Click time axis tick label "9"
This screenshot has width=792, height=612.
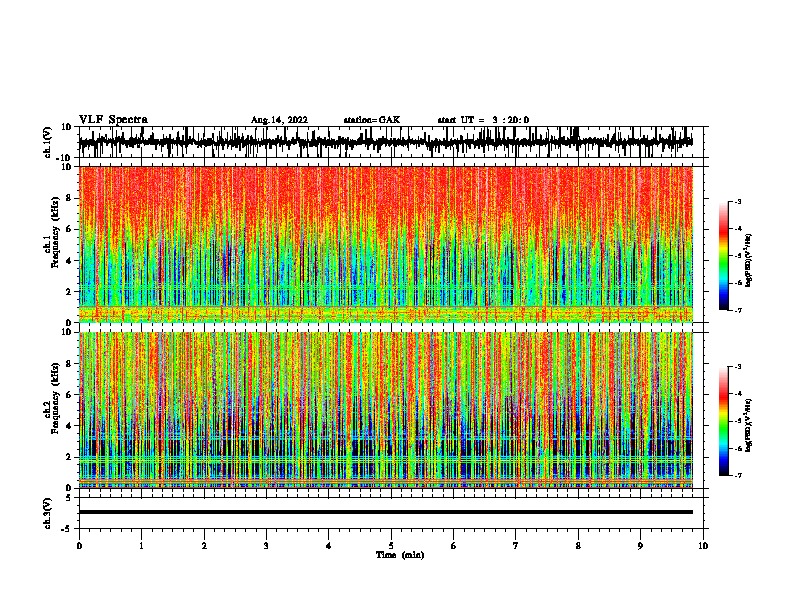640,546
